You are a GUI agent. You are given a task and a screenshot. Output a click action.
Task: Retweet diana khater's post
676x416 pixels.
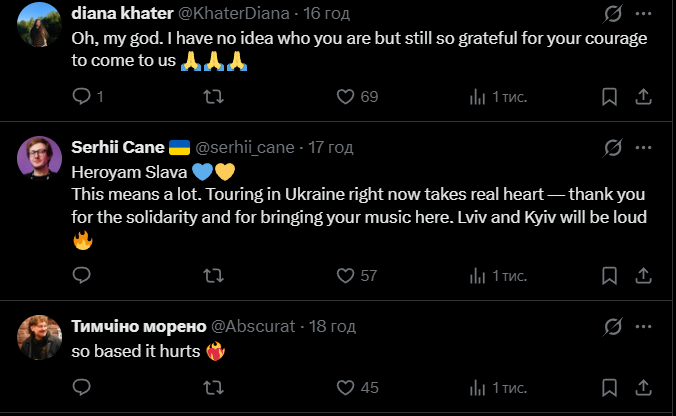(x=213, y=97)
